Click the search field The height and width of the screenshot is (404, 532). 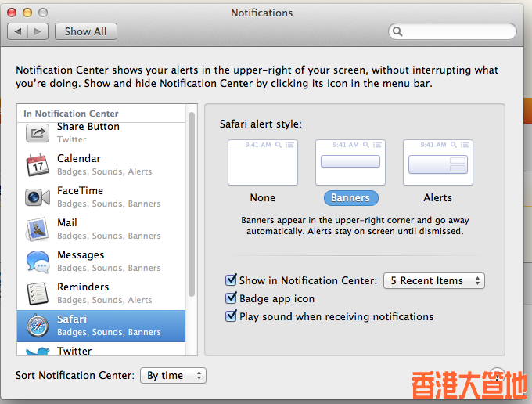point(452,31)
